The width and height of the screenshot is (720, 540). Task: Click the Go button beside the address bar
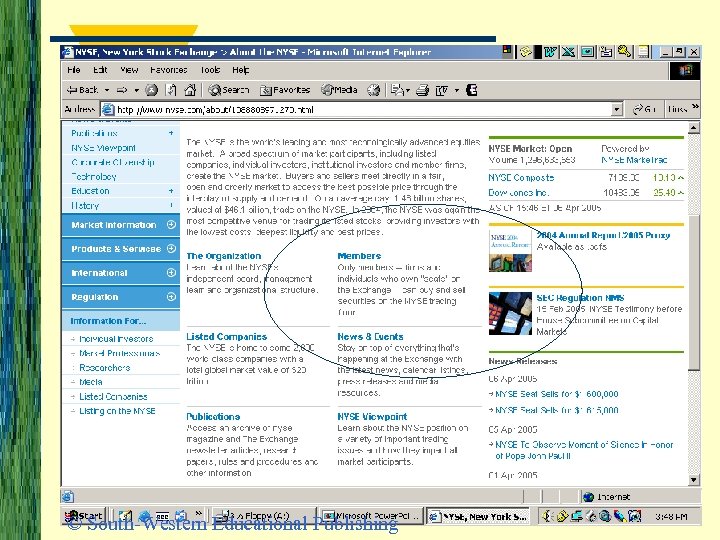click(x=644, y=109)
